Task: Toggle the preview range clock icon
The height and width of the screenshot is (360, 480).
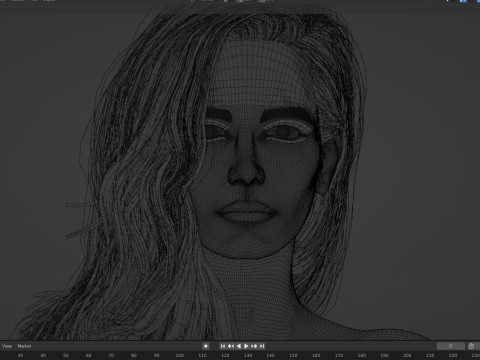Action: (x=471, y=346)
